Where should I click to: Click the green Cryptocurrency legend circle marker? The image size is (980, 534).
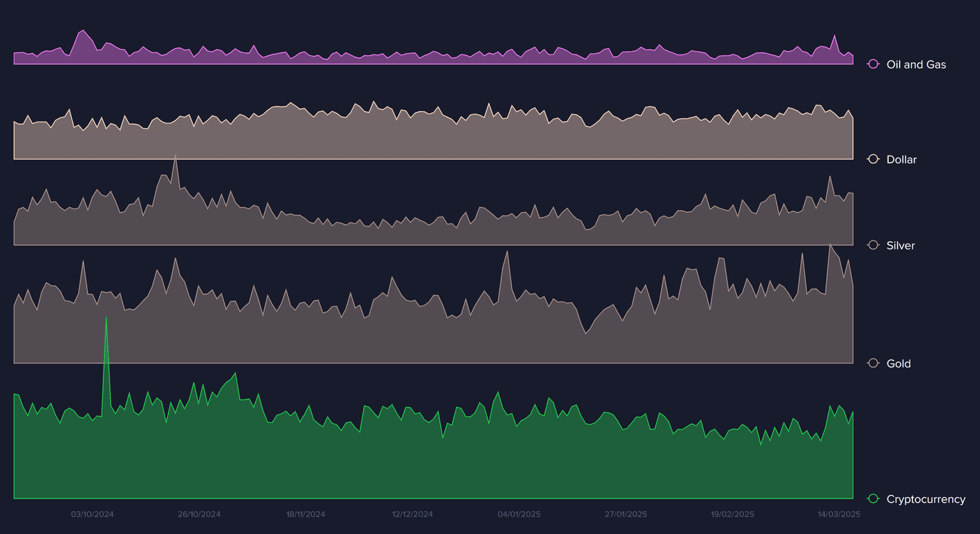click(x=873, y=499)
